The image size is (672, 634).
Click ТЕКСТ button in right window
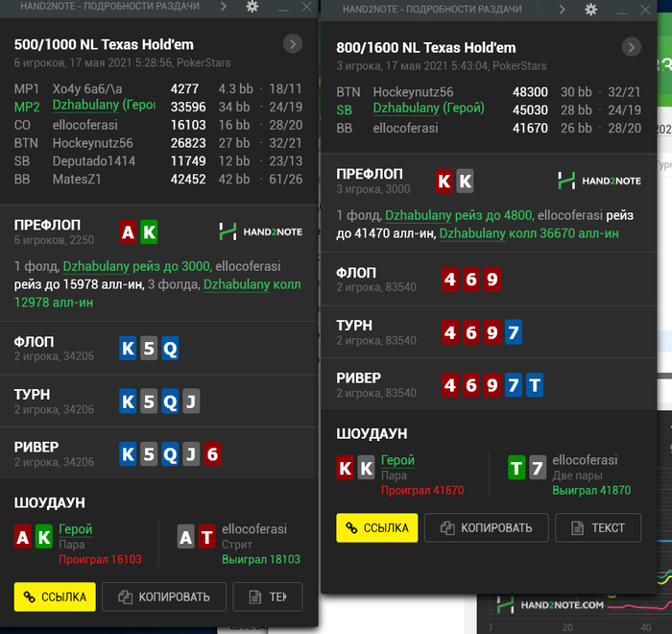point(598,527)
